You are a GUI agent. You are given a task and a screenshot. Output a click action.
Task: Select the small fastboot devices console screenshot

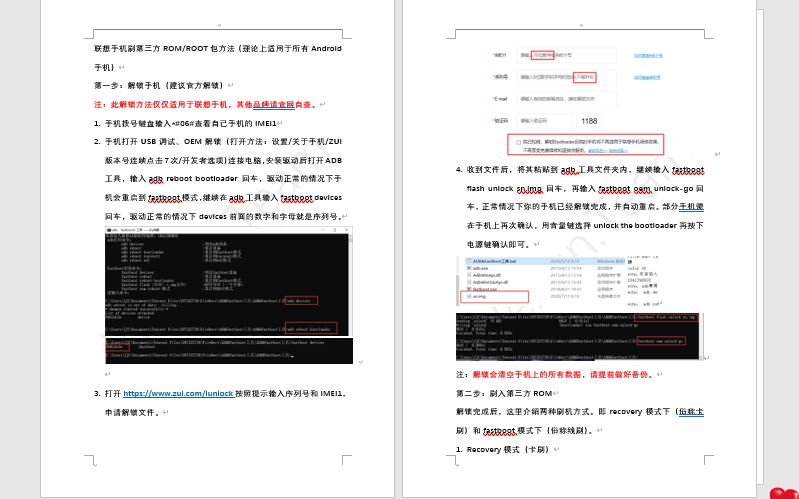(x=229, y=351)
